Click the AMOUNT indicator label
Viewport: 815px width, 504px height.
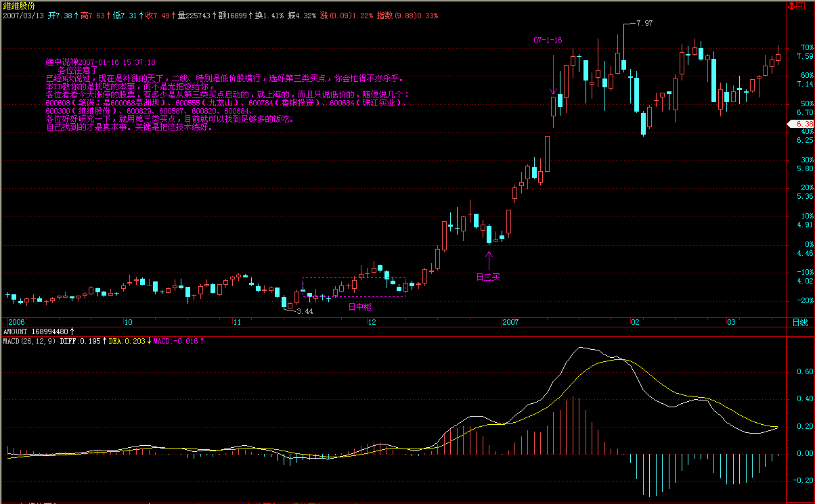click(16, 331)
